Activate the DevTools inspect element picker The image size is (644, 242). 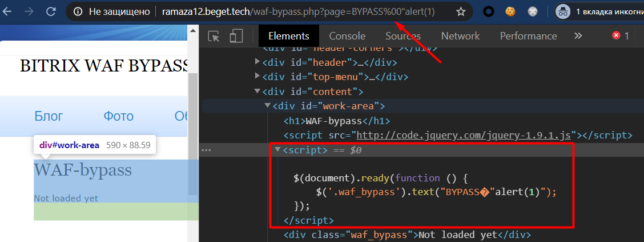point(214,36)
